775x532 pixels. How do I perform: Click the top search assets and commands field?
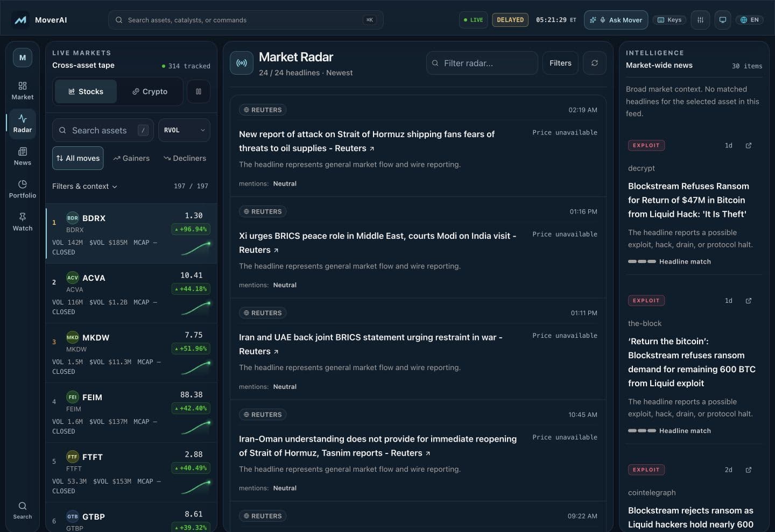(x=246, y=20)
